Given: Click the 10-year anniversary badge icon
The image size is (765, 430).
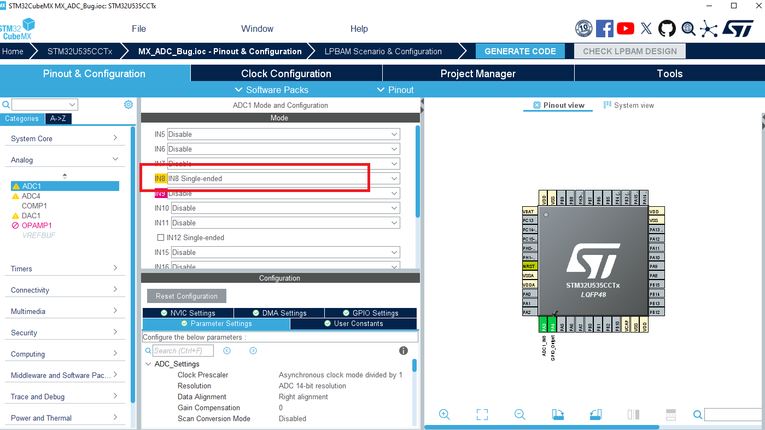Looking at the screenshot, I should 584,28.
